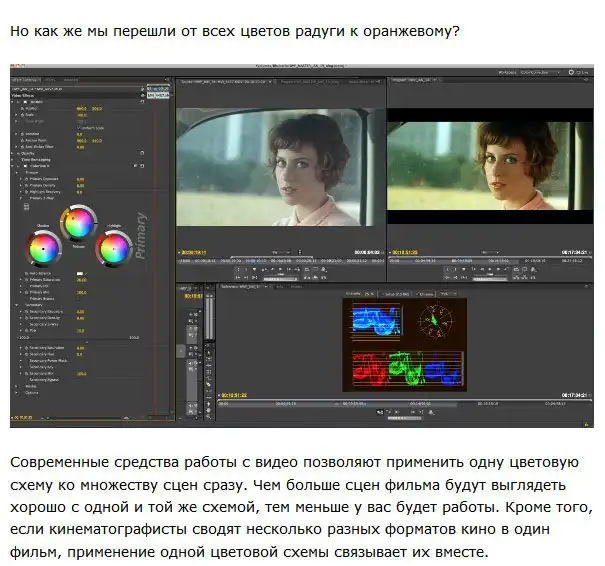The height and width of the screenshot is (566, 605).
Task: Click the vectorscope display
Action: point(436,321)
